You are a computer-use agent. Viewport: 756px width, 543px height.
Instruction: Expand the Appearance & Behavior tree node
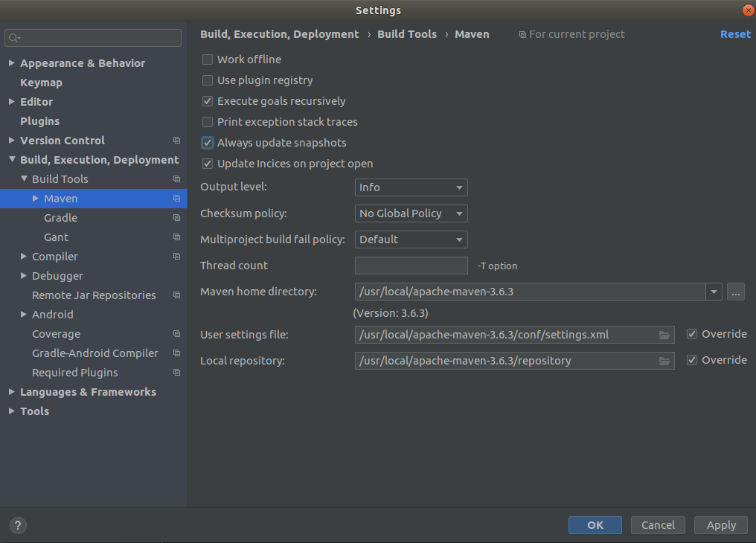pyautogui.click(x=12, y=63)
